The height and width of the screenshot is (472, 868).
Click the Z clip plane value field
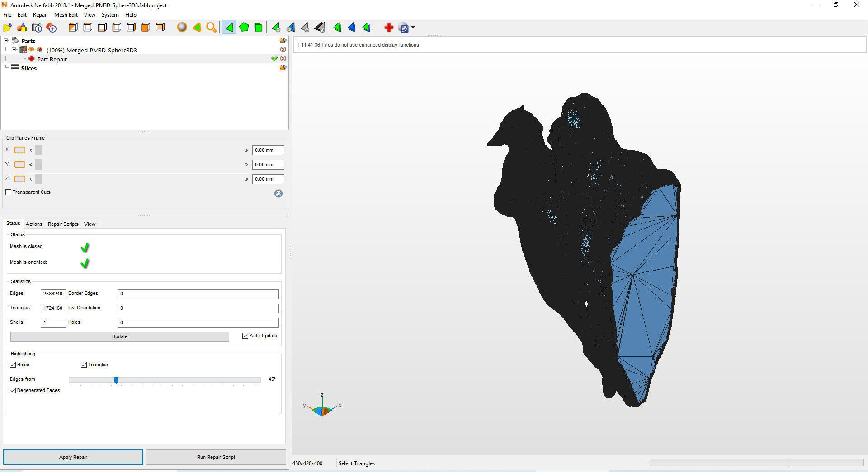coord(268,179)
